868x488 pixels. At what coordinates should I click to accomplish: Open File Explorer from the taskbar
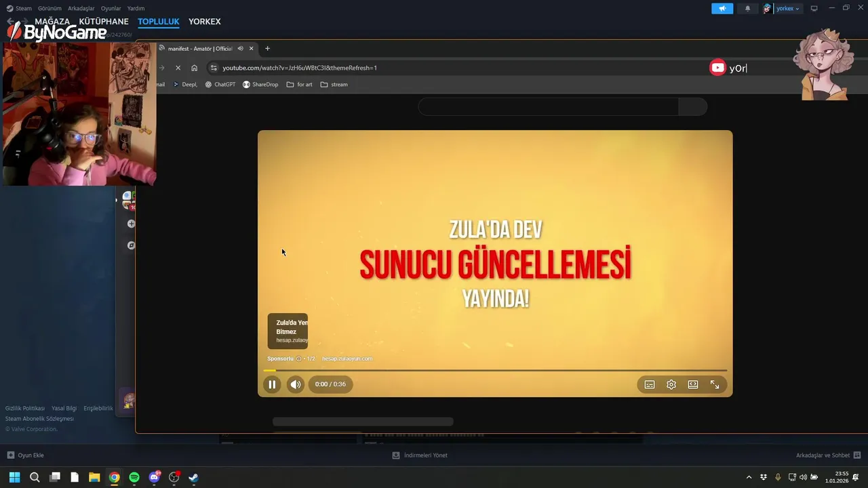[x=94, y=477]
